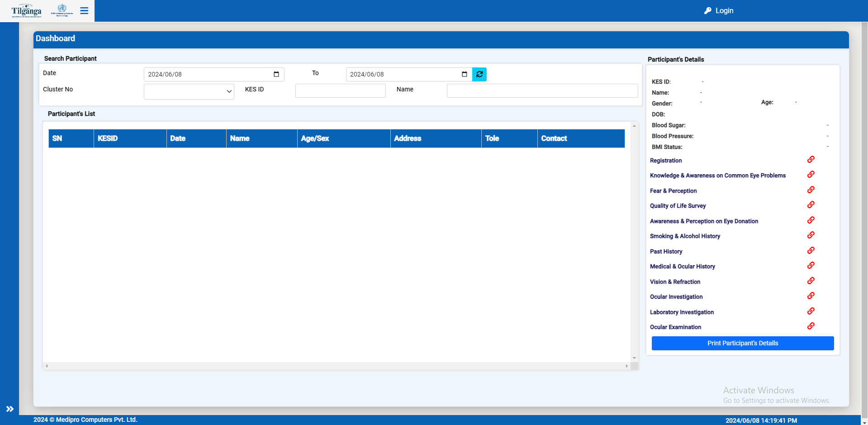Open the Ocular Examination link icon

pyautogui.click(x=811, y=326)
